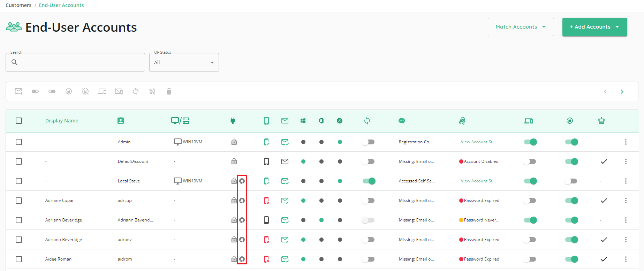Click the user security toolbar icon
This screenshot has height=271, width=644.
[69, 91]
